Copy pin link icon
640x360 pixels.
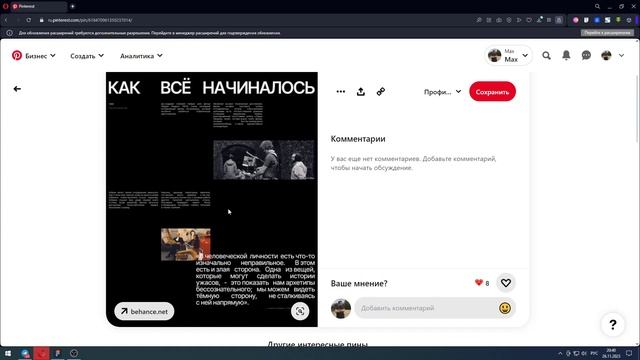(x=381, y=92)
